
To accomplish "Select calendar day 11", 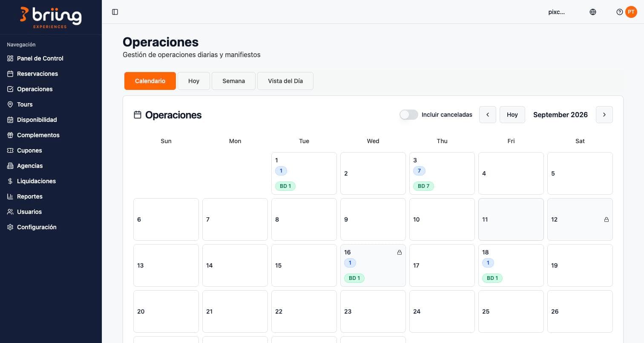I will tap(511, 219).
